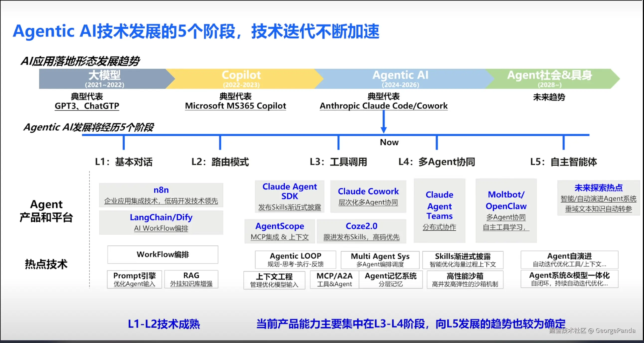Image resolution: width=644 pixels, height=343 pixels.
Task: Select the 'Claude Agent Teams' box
Action: [439, 210]
